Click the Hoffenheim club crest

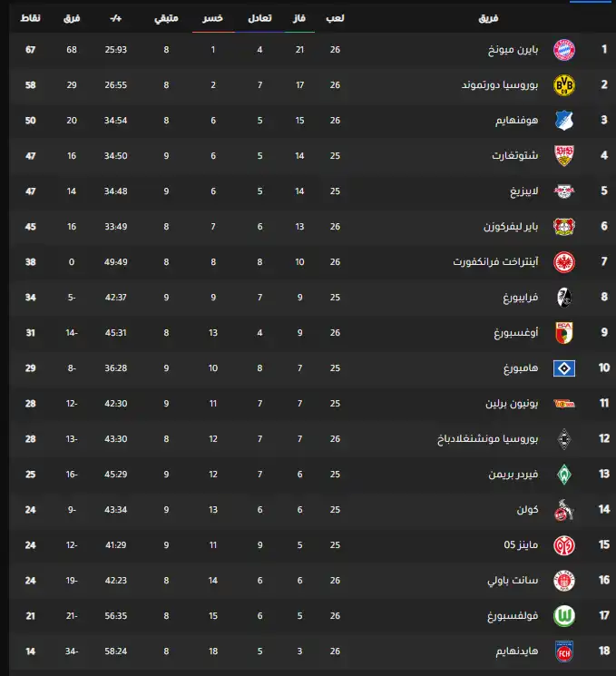(564, 120)
